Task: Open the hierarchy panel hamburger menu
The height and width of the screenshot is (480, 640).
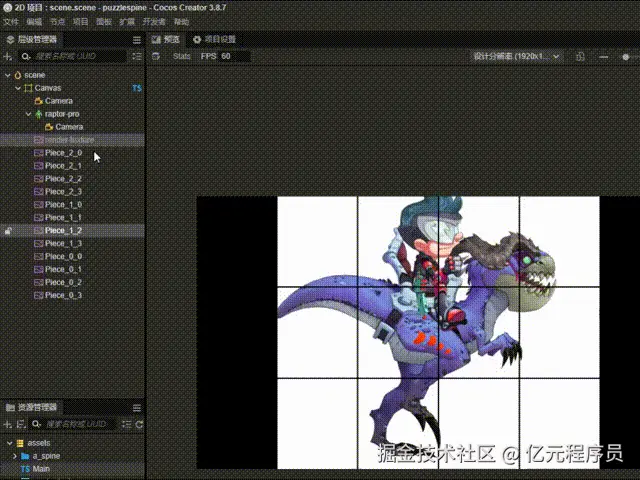Action: point(137,40)
